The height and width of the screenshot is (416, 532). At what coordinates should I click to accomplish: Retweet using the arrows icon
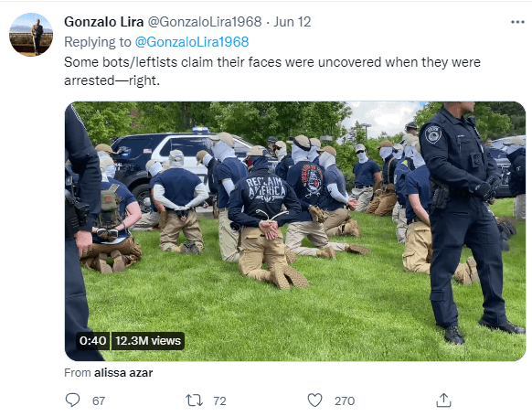(x=195, y=400)
